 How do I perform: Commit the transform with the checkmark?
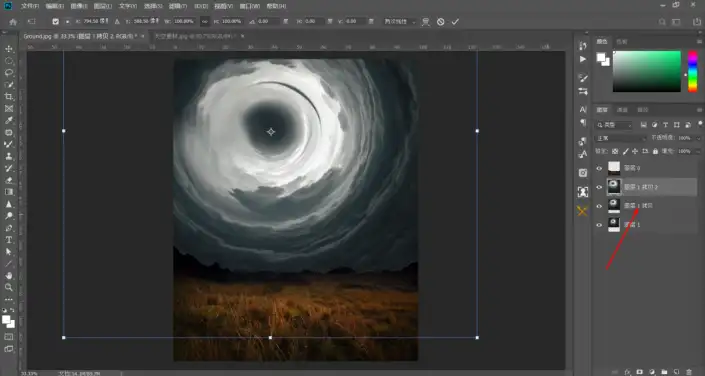point(455,22)
